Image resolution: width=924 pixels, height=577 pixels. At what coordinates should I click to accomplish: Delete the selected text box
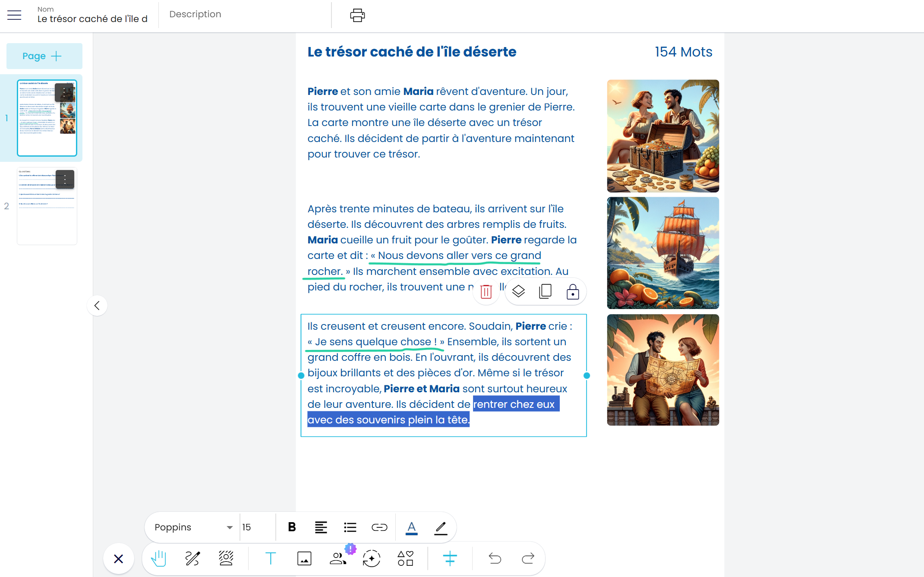coord(486,292)
